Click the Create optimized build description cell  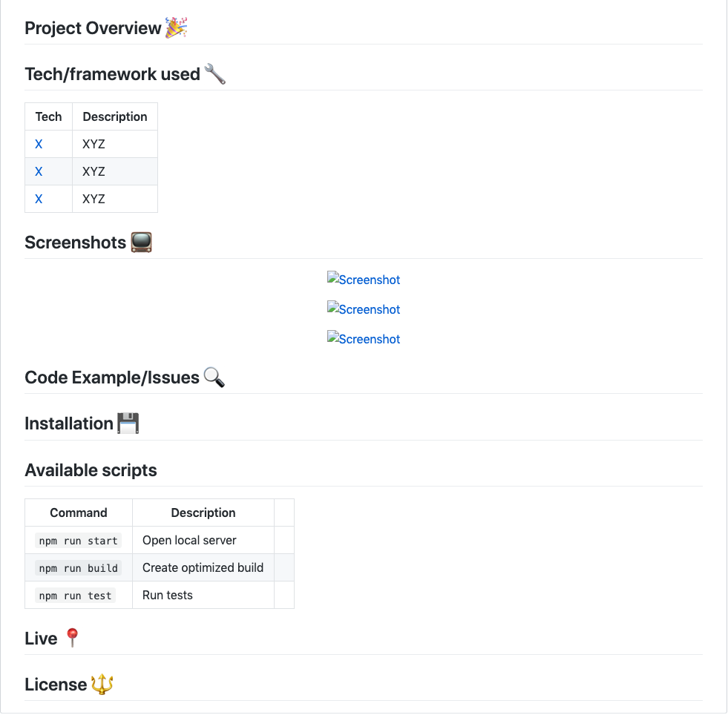point(203,567)
